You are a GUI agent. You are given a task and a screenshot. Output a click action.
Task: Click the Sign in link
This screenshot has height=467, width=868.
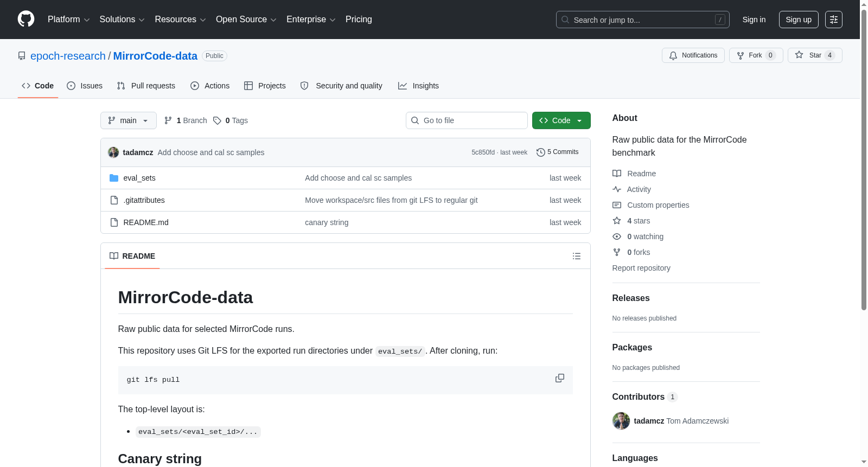click(x=754, y=20)
